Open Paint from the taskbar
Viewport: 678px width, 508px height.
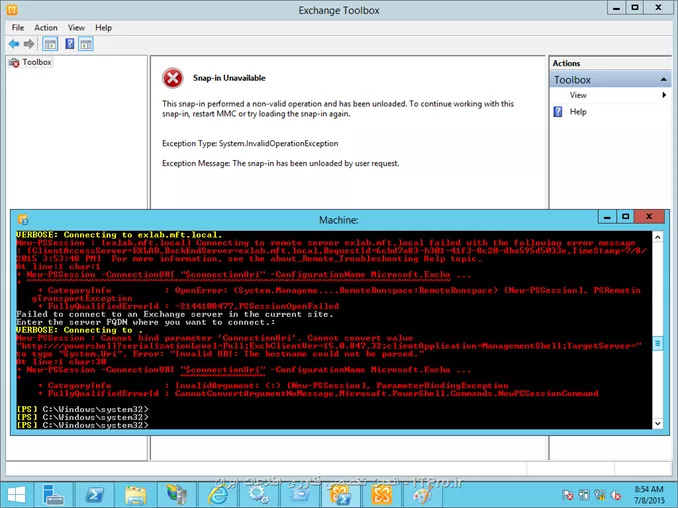pyautogui.click(x=422, y=495)
